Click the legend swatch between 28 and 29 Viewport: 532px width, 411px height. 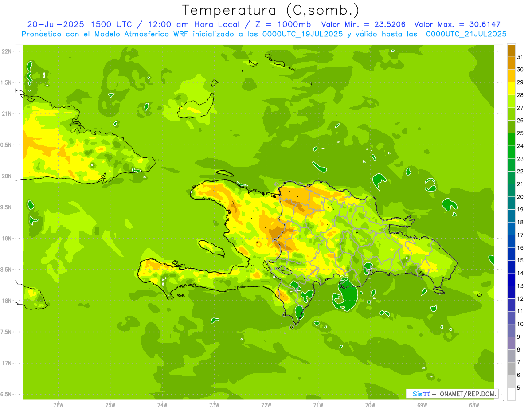coord(511,89)
